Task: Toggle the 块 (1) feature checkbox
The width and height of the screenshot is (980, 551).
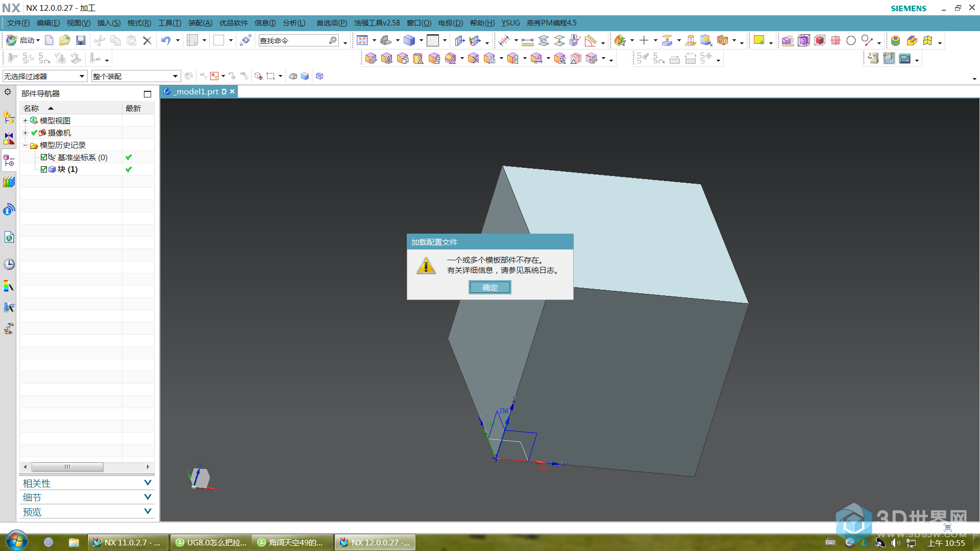Action: (x=44, y=169)
